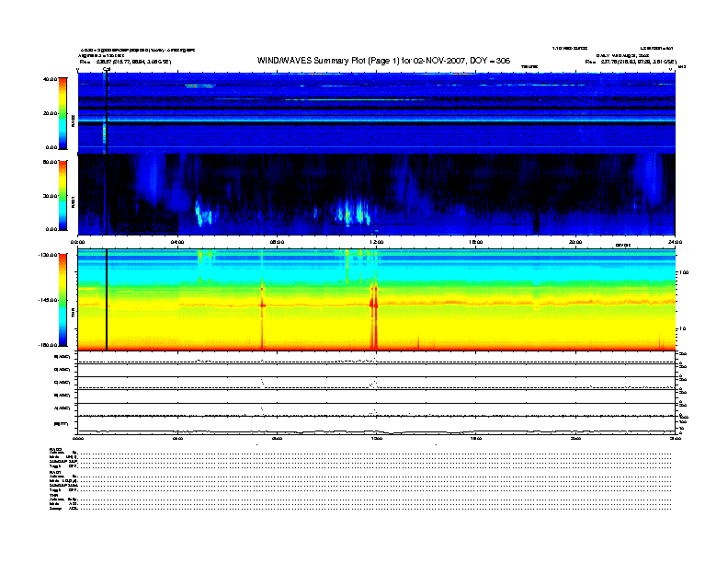
Task: Click the RAD1 panel axis label
Action: pos(74,201)
